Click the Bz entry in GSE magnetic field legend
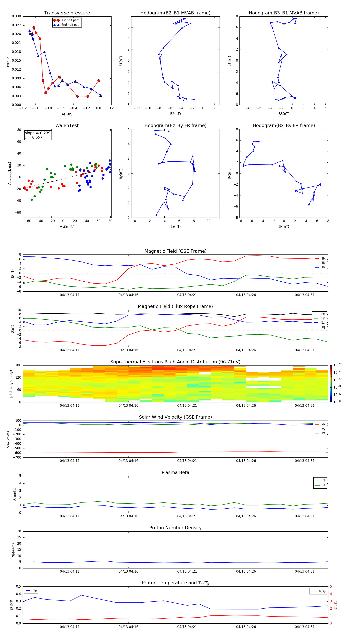 click(x=320, y=267)
